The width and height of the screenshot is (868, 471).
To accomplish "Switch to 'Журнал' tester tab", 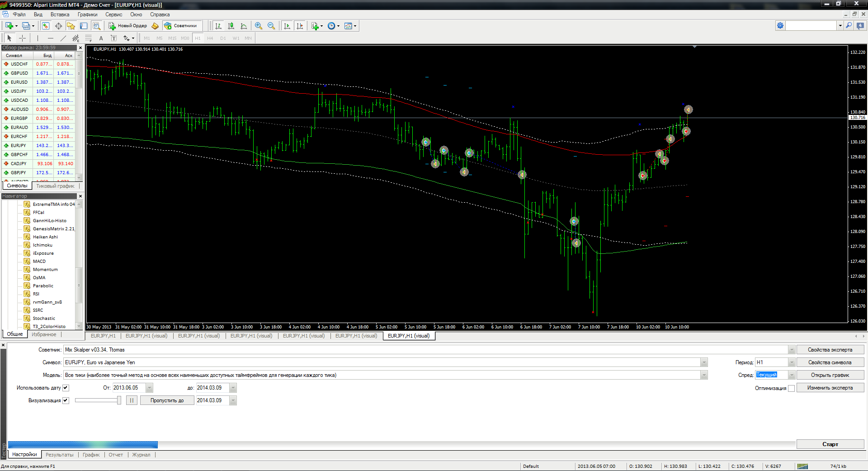I will (141, 455).
